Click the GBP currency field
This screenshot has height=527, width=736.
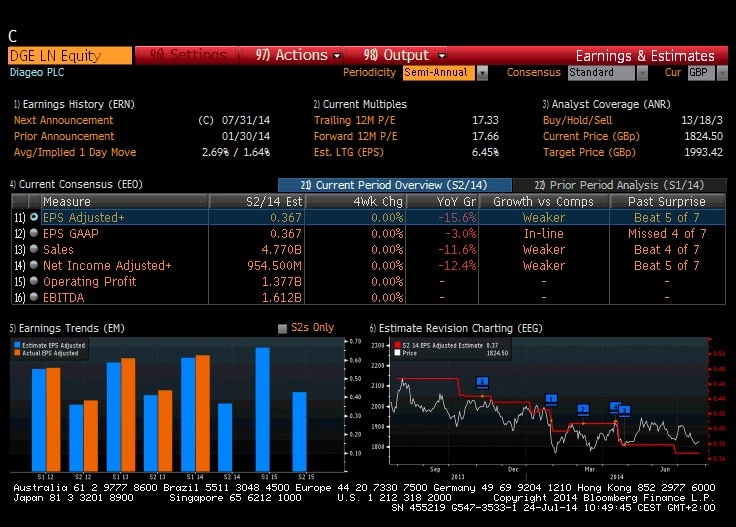point(702,73)
